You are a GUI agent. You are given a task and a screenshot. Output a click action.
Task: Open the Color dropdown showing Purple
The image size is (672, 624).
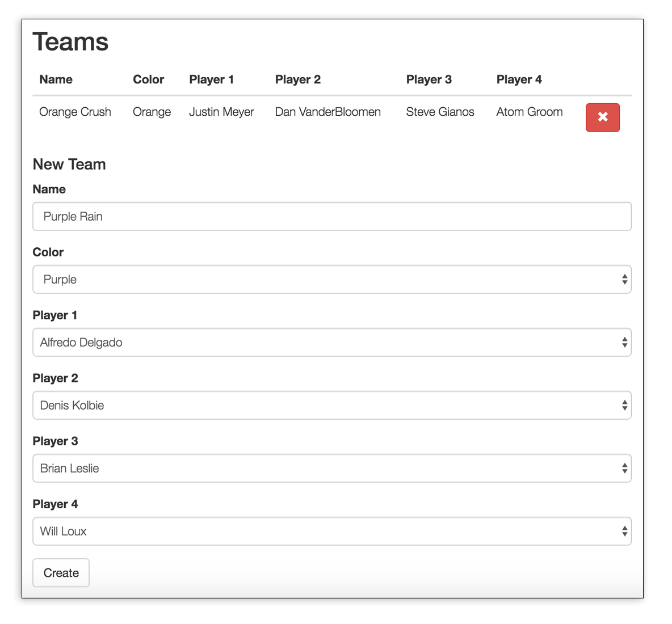click(x=331, y=280)
